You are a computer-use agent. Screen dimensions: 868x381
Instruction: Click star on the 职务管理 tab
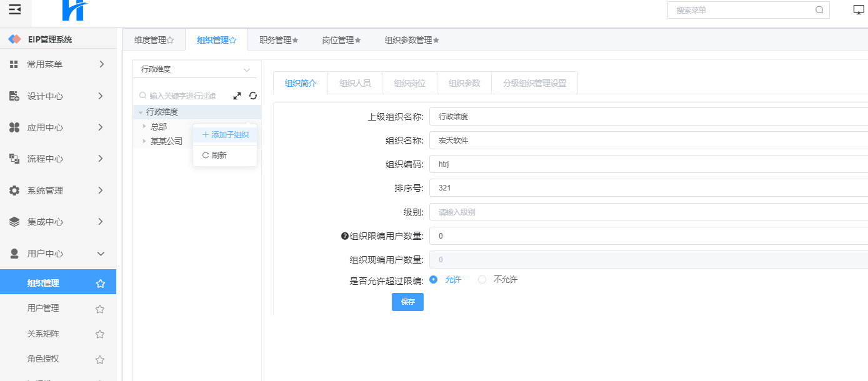click(x=296, y=40)
